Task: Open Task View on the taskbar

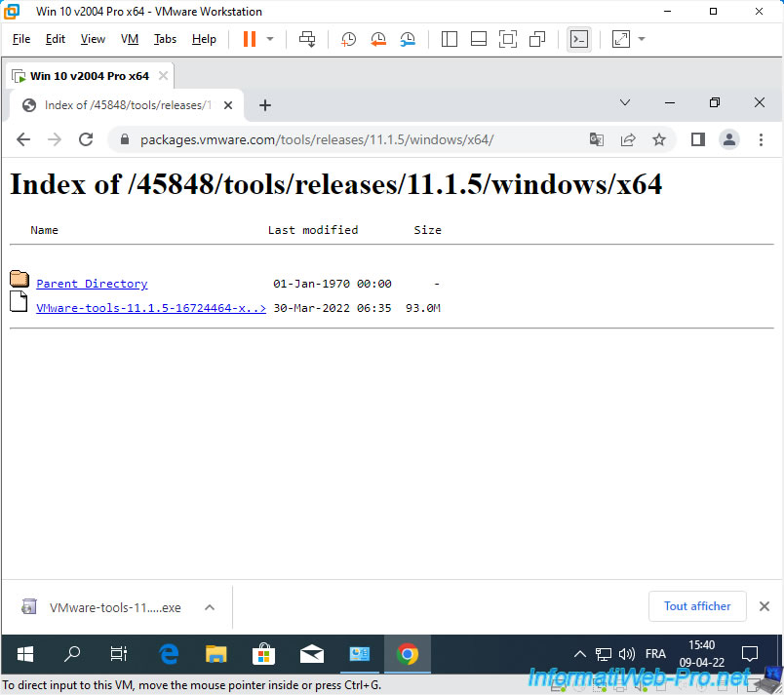Action: pyautogui.click(x=119, y=653)
